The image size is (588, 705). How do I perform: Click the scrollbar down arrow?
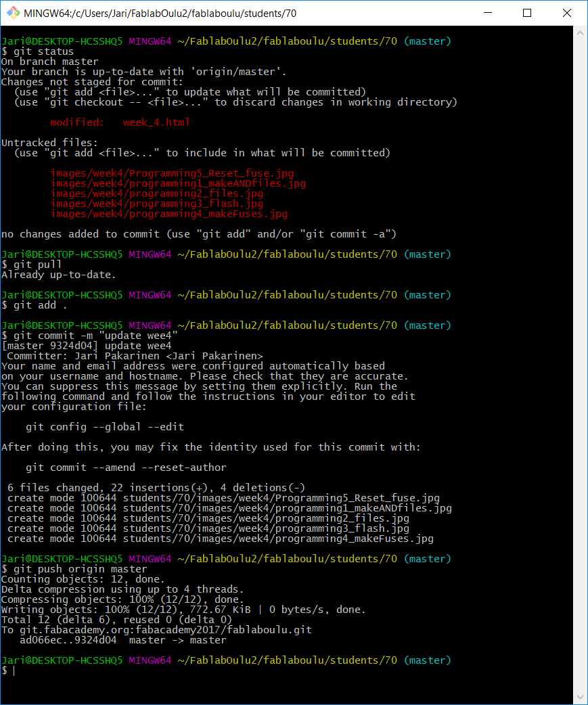coord(580,698)
